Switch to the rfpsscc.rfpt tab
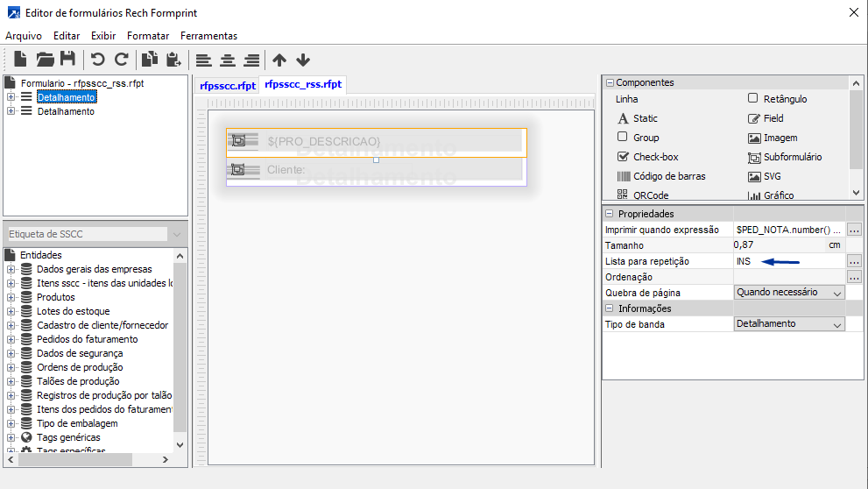This screenshot has height=489, width=868. pyautogui.click(x=228, y=86)
